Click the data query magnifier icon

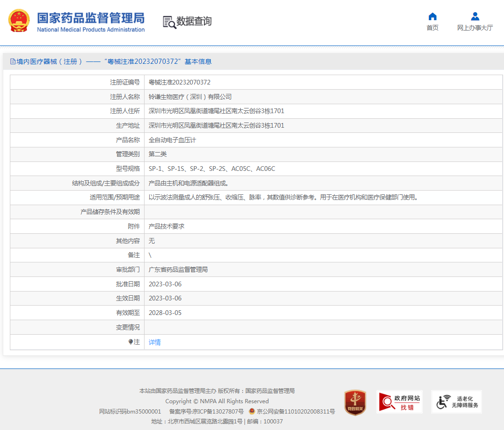point(169,22)
